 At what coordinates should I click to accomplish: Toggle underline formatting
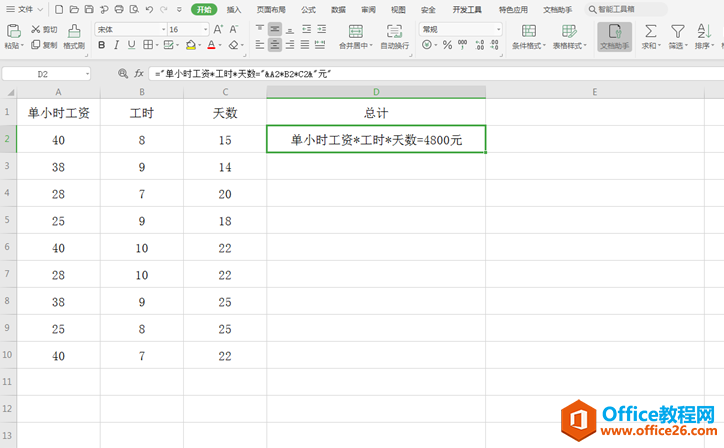(x=132, y=45)
